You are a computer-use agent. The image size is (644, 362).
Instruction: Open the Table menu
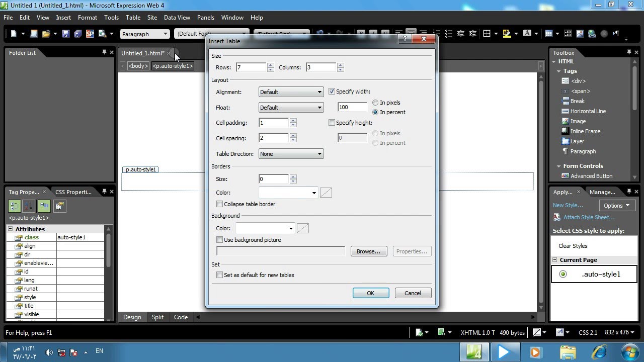click(x=133, y=17)
